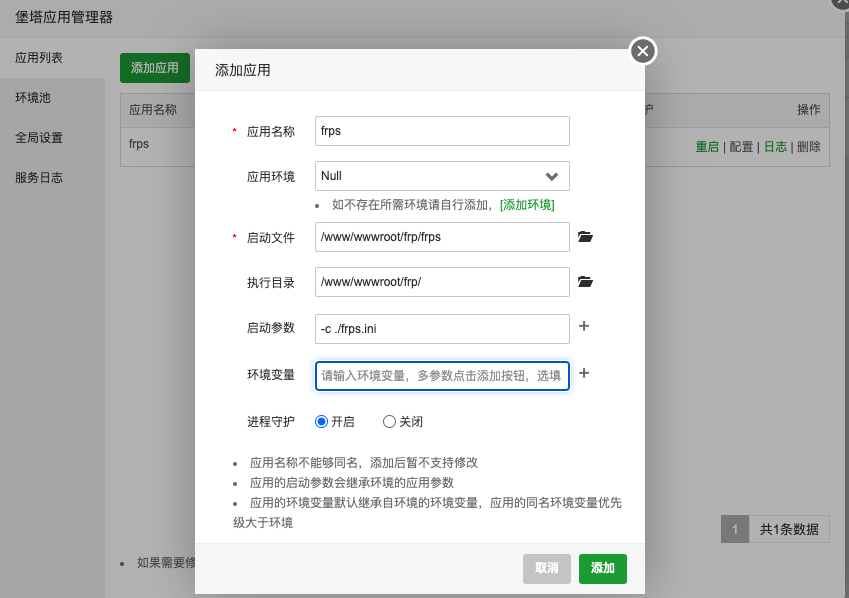Follow the [添加环境] link
This screenshot has height=598, width=849.
coord(527,205)
